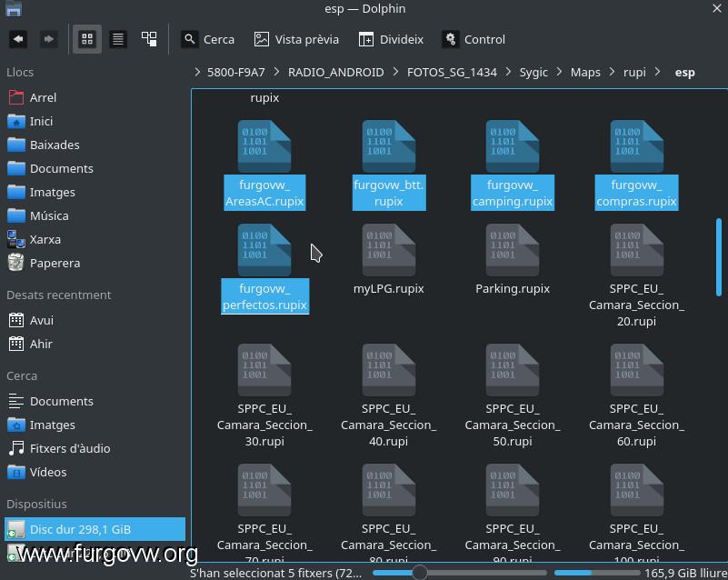Go to the Sygic breadcrumb folder
This screenshot has width=728, height=580.
[534, 73]
